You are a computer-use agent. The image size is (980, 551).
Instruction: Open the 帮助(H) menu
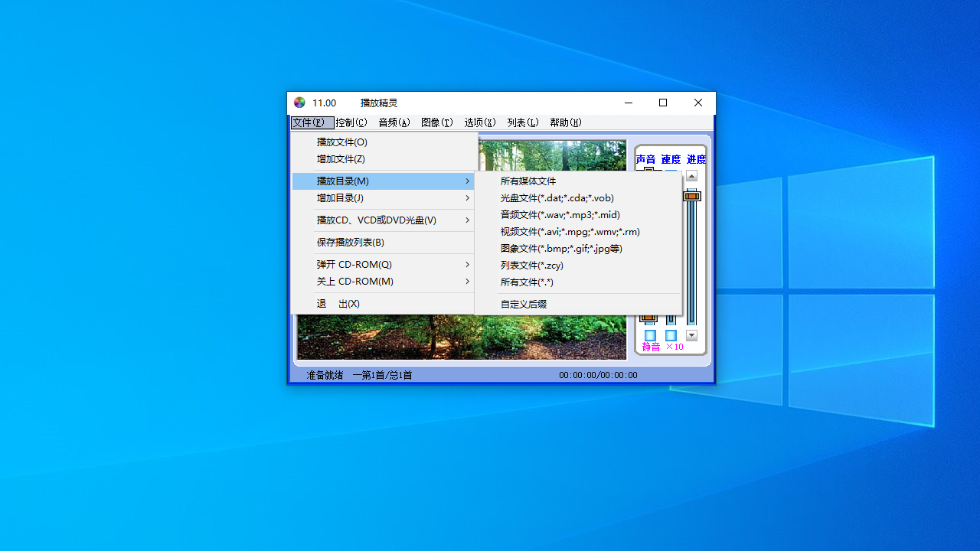(565, 122)
